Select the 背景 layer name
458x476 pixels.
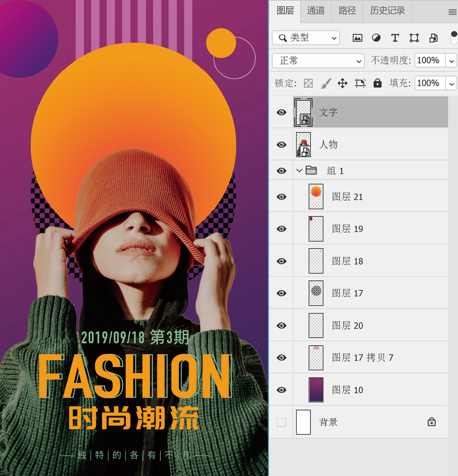328,422
